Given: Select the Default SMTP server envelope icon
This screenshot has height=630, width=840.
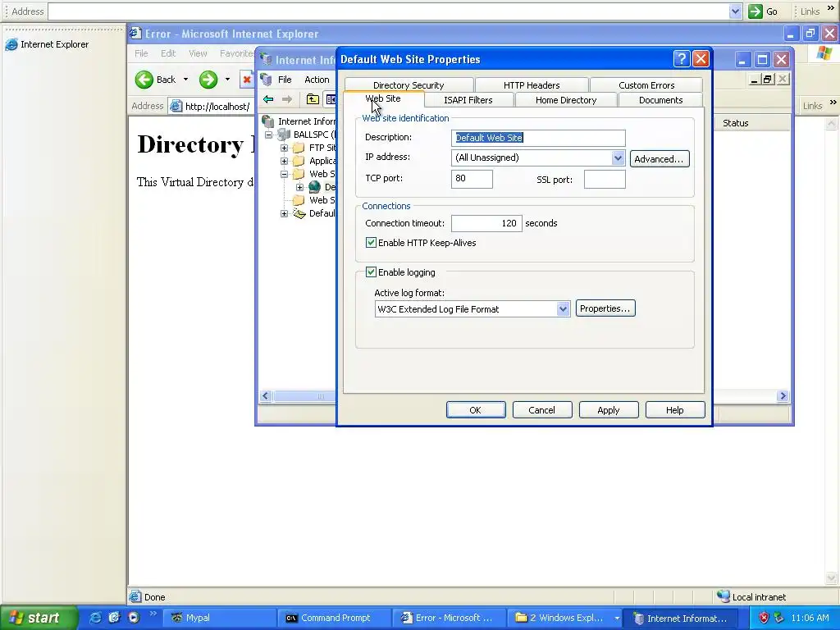Looking at the screenshot, I should coord(299,213).
